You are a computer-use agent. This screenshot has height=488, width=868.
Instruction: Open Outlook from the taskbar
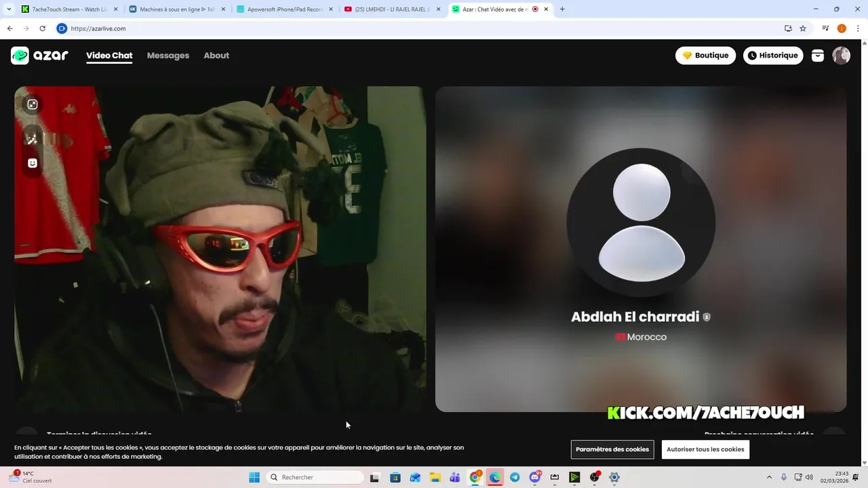(x=415, y=477)
